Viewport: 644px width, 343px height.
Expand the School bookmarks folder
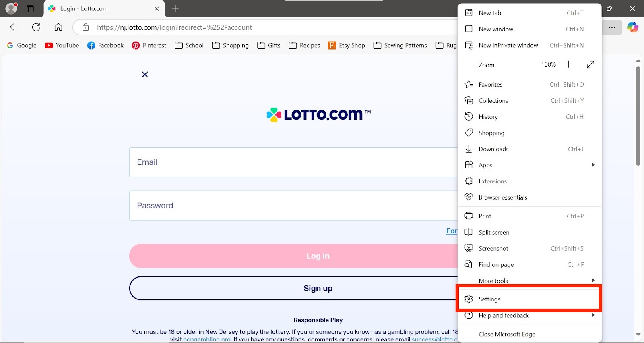pos(189,45)
